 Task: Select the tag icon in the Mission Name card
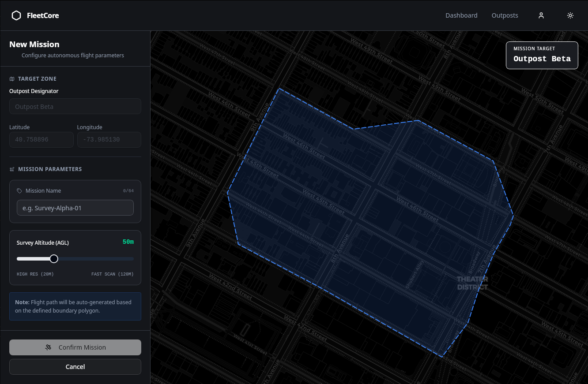[x=19, y=190]
